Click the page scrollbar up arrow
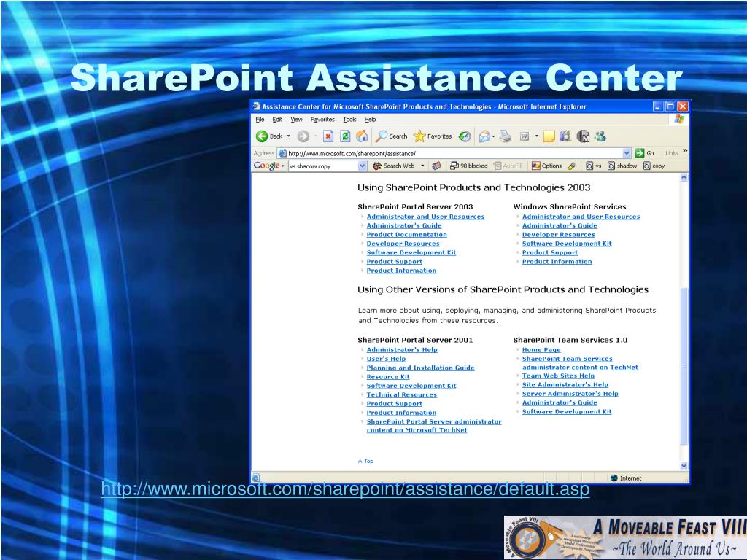The height and width of the screenshot is (560, 747). tap(684, 178)
